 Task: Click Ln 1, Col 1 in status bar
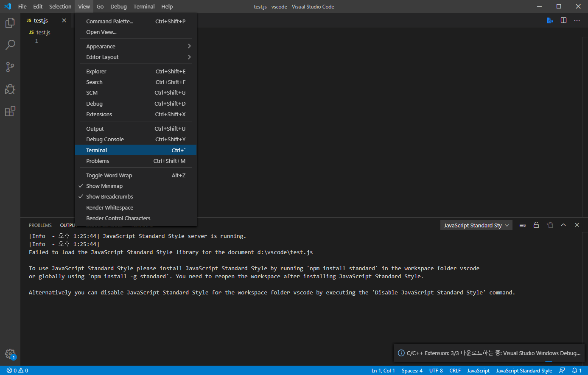(383, 370)
